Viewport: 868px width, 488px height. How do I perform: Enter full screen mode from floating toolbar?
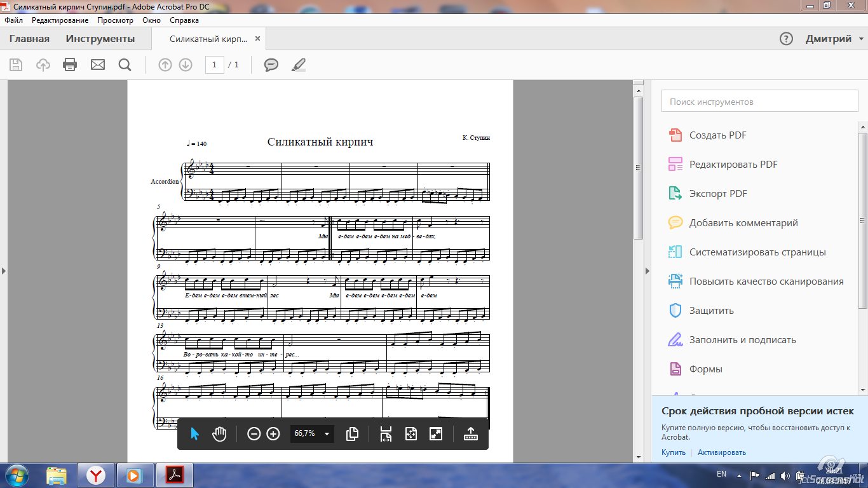(x=436, y=434)
